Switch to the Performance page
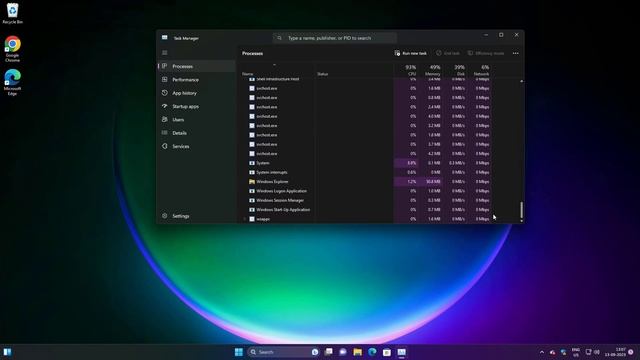Image resolution: width=640 pixels, height=360 pixels. [197, 80]
